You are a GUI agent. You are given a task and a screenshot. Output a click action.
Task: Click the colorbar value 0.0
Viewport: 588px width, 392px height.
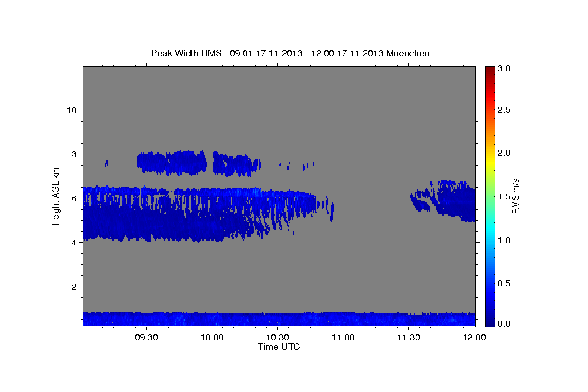click(505, 324)
